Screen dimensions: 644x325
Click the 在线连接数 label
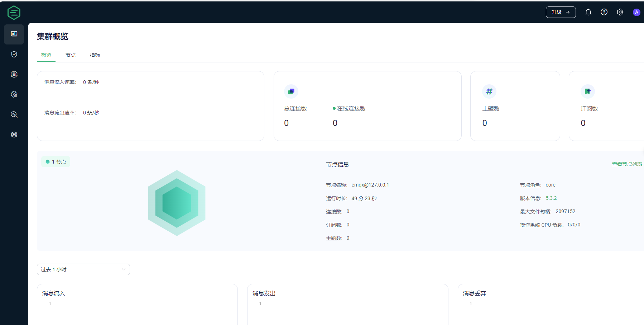click(x=351, y=109)
